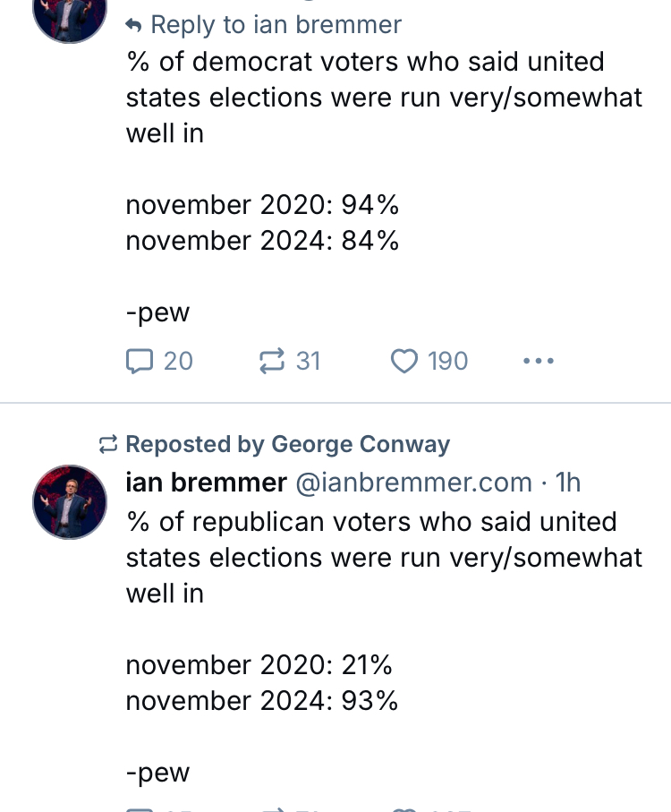This screenshot has height=812, width=671.
Task: Click the repost arrows icon on democrat voters post
Action: pyautogui.click(x=270, y=361)
